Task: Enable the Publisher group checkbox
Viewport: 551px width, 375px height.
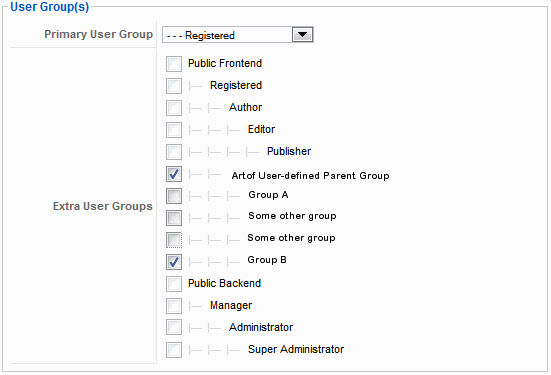Action: click(174, 152)
